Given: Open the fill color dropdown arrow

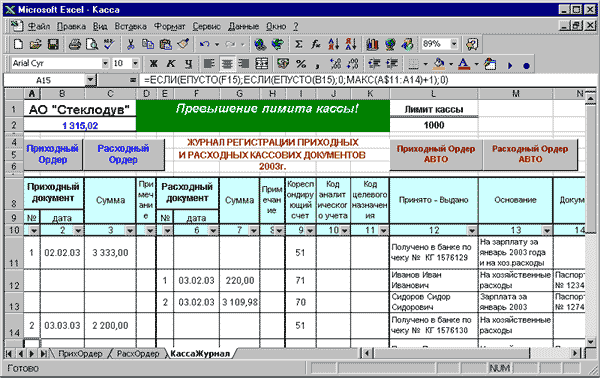Looking at the screenshot, I should click(451, 64).
